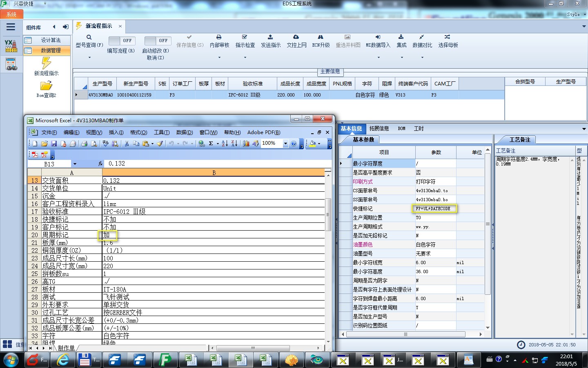Toggle the 启动修改 OFF switch
Screen dimensions: 588x368
[158, 40]
